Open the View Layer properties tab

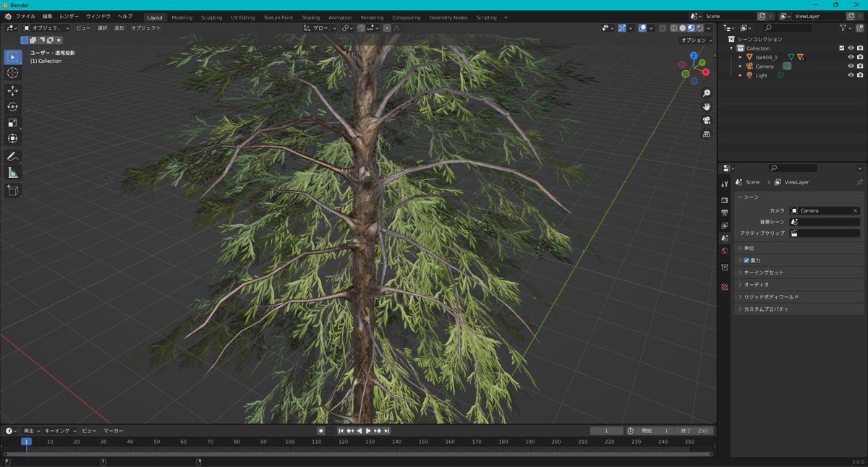point(725,226)
